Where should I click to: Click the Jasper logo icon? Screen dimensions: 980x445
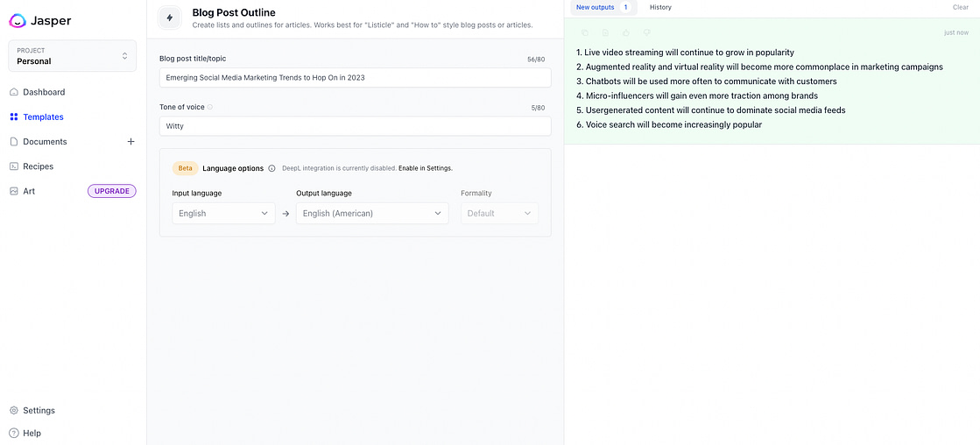(x=18, y=20)
